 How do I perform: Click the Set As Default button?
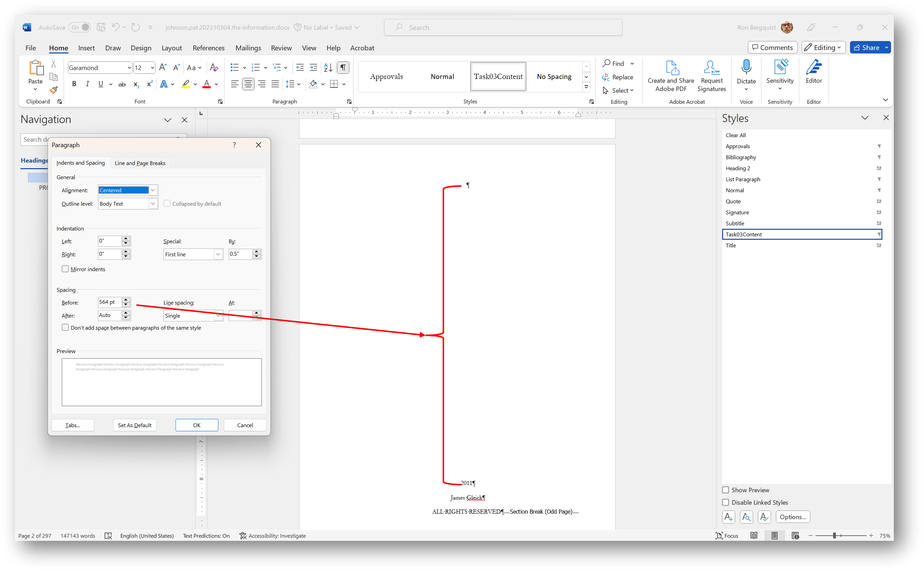click(x=135, y=425)
